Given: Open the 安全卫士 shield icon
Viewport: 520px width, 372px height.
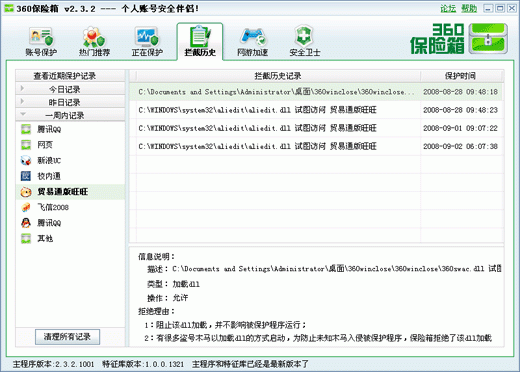Looking at the screenshot, I should tap(304, 36).
